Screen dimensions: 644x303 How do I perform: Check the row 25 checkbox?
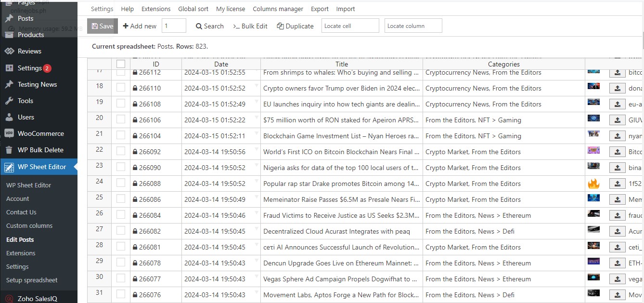(121, 199)
